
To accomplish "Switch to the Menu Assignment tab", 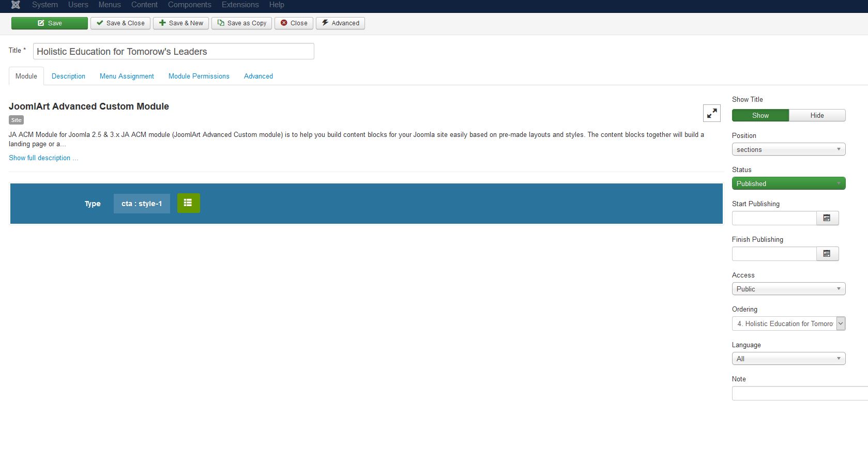I will (x=127, y=76).
